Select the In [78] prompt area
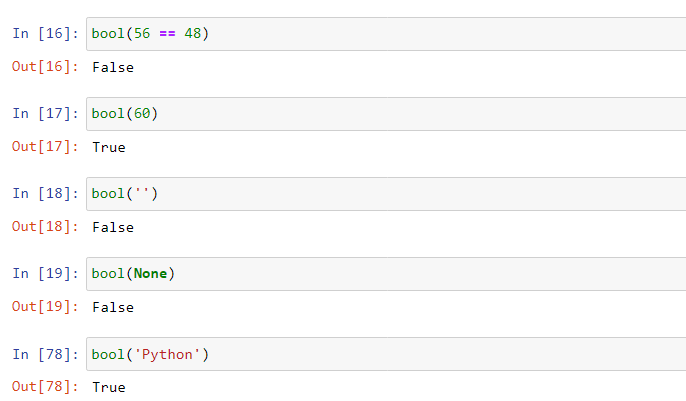 click(x=46, y=354)
